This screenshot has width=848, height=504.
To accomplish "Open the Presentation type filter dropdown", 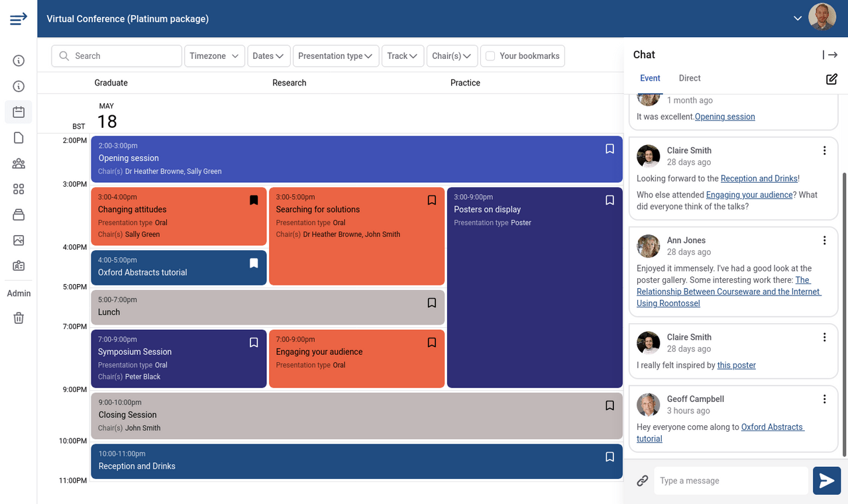I will pos(335,56).
